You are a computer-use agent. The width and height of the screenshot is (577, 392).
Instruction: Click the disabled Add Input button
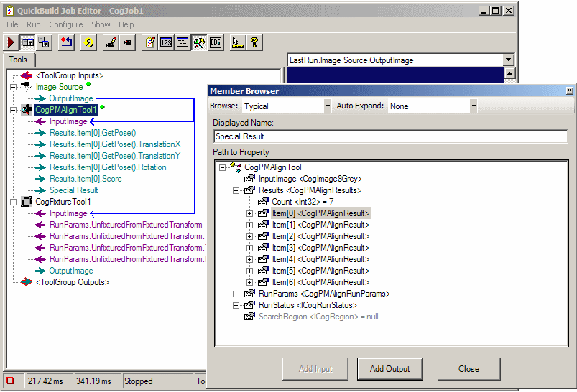[x=315, y=368]
